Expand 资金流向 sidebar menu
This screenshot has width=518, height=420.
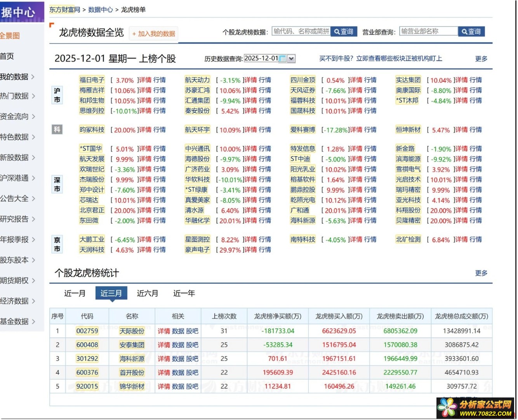[17, 117]
